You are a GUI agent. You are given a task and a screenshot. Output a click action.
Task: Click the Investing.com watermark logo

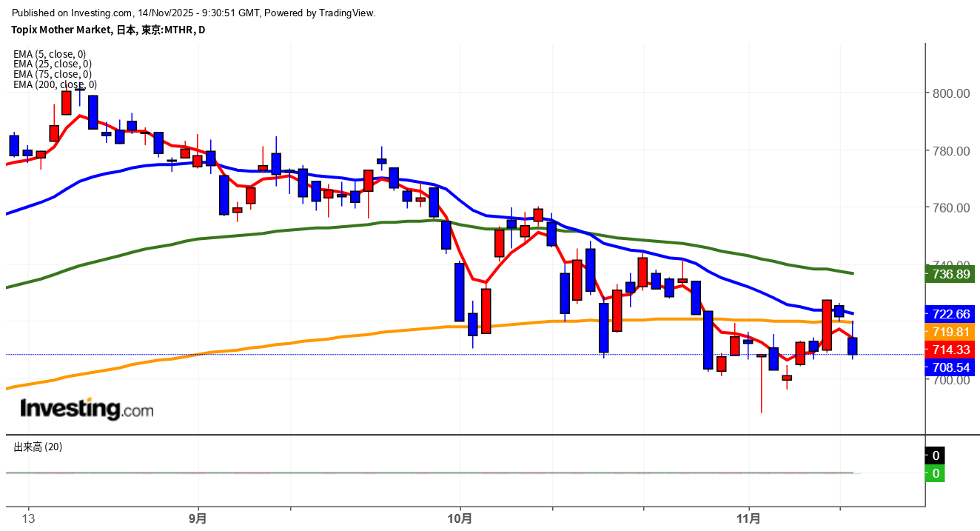[x=87, y=408]
